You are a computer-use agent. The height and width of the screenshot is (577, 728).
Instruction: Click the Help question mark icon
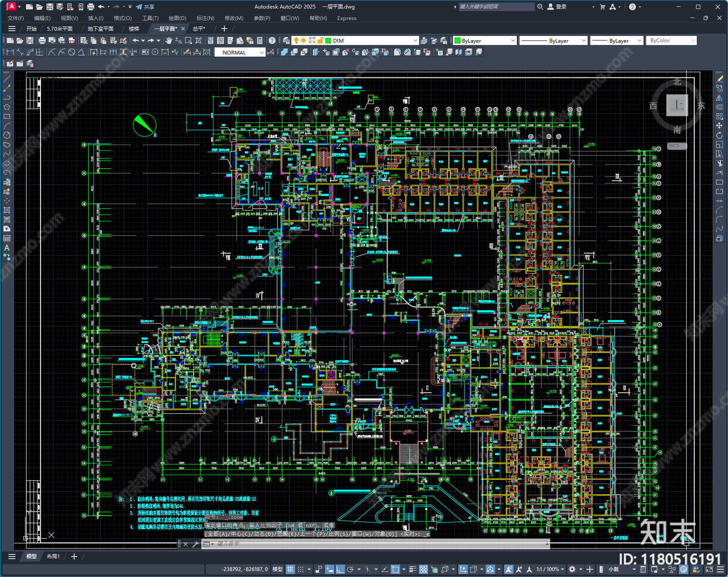[x=272, y=40]
